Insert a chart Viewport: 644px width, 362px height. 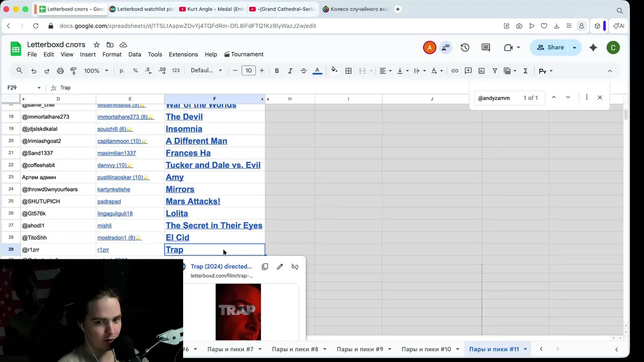click(x=481, y=71)
